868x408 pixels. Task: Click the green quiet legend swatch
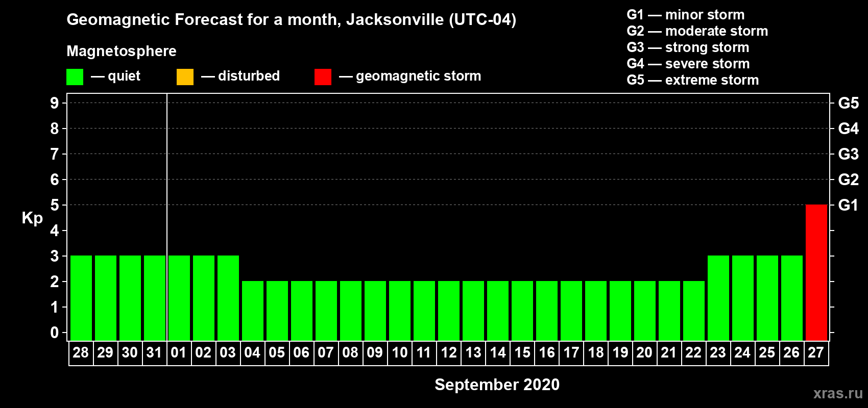coord(75,77)
